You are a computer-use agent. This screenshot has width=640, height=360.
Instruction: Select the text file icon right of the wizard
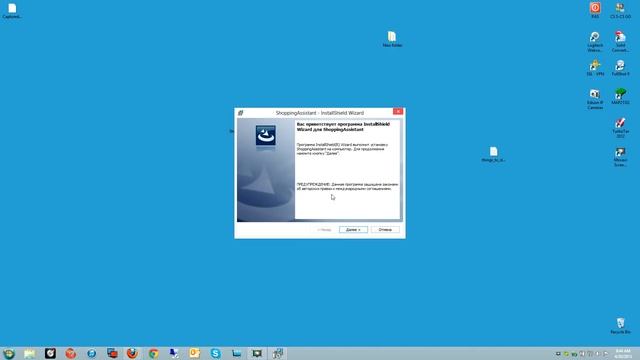(x=493, y=155)
